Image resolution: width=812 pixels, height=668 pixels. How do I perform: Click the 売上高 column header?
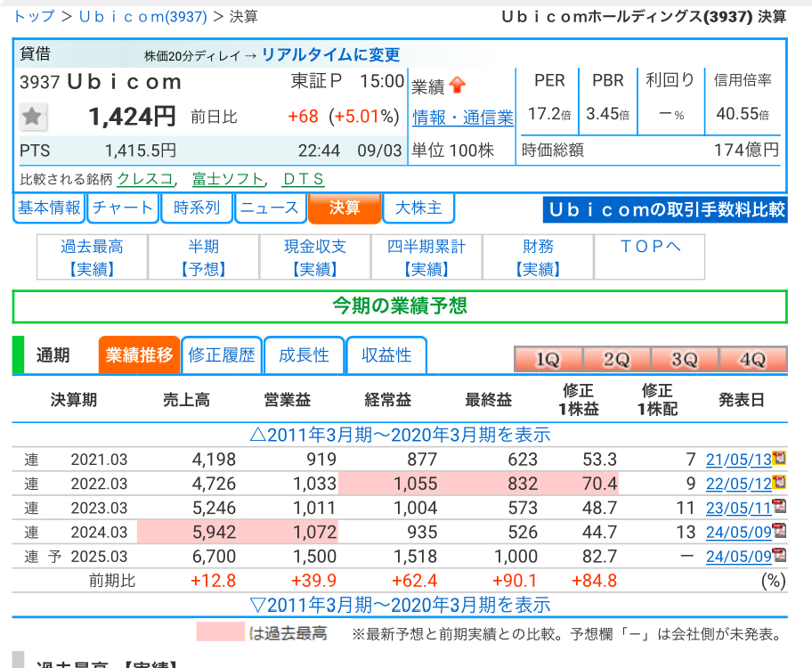coord(186,400)
